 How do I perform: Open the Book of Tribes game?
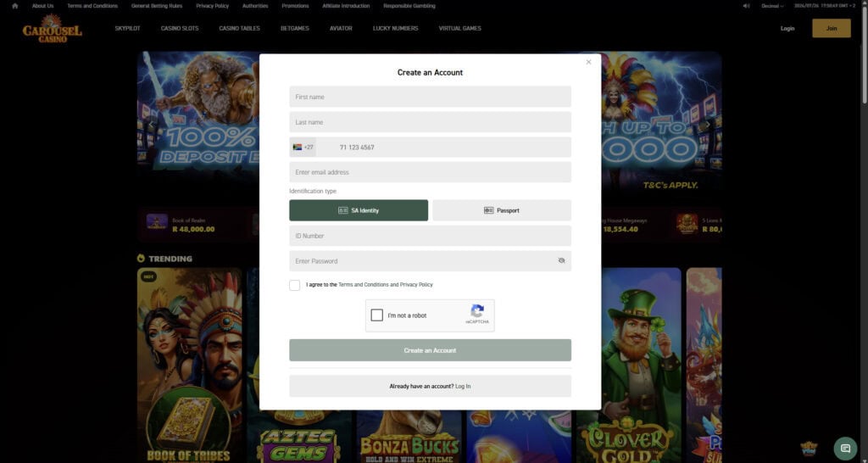[x=189, y=365]
